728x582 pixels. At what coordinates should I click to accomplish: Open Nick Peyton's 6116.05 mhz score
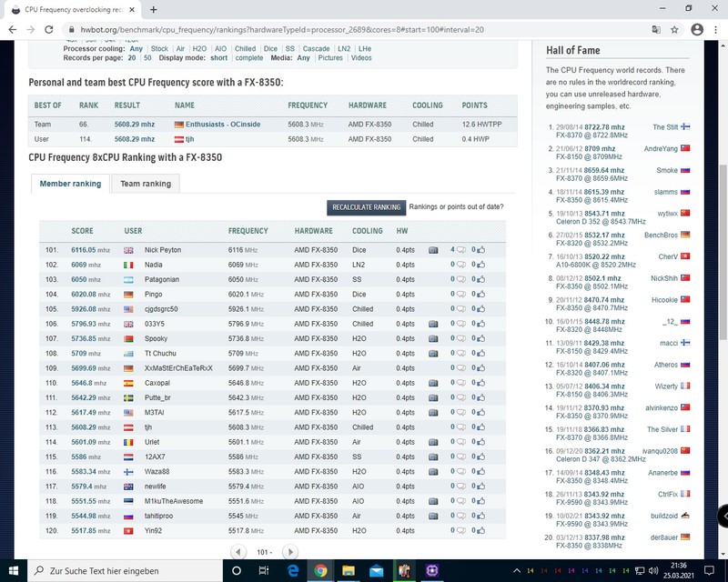pyautogui.click(x=90, y=250)
